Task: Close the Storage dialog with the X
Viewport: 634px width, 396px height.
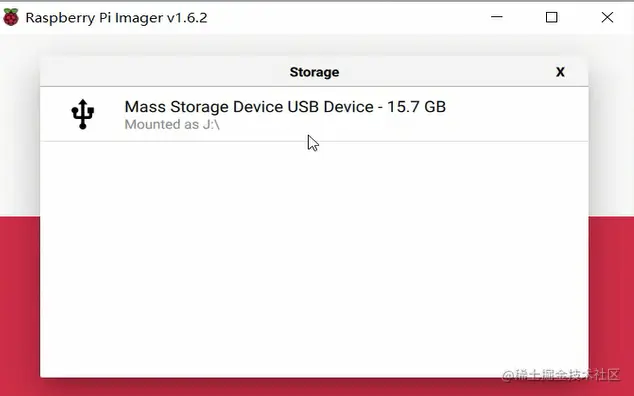Action: point(560,72)
